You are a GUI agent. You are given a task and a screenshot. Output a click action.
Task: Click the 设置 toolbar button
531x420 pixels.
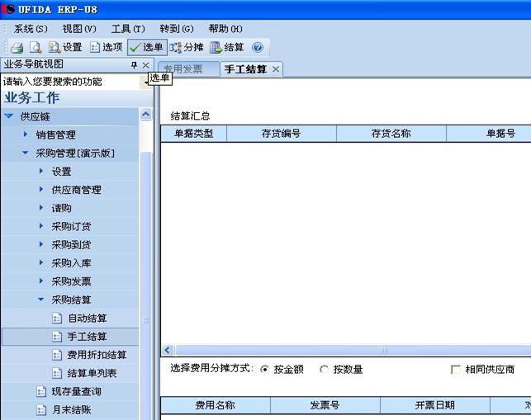point(65,47)
